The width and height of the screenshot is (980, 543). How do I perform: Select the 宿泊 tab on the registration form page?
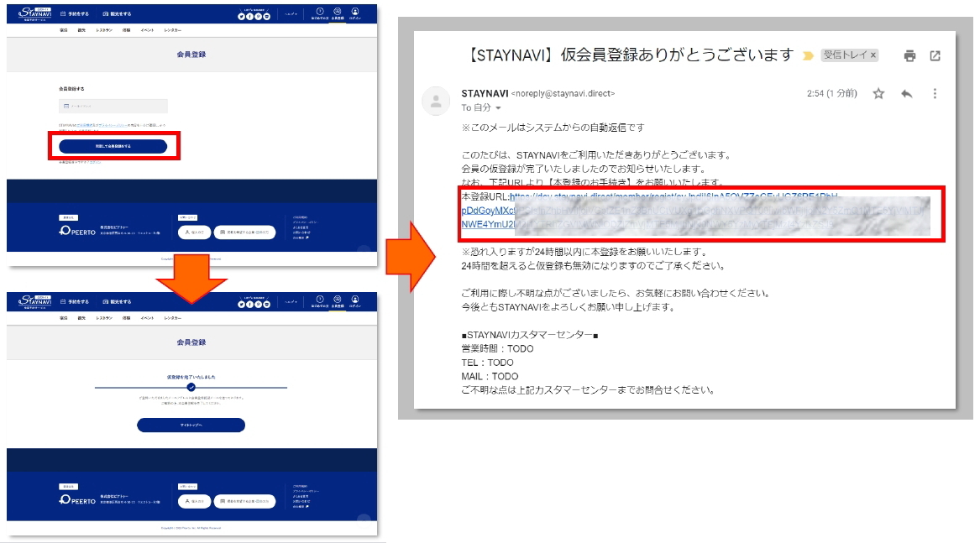tap(64, 30)
